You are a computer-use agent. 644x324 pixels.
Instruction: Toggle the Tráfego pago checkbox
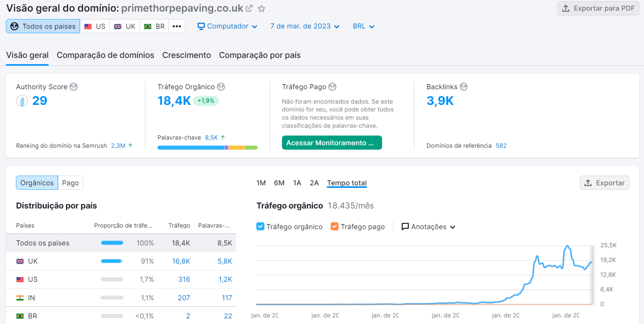(334, 226)
